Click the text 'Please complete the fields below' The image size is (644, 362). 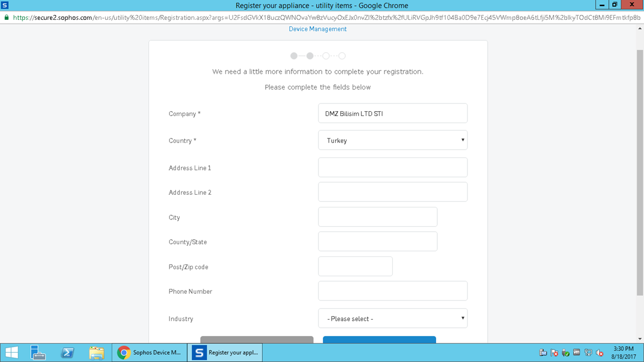[x=317, y=87]
